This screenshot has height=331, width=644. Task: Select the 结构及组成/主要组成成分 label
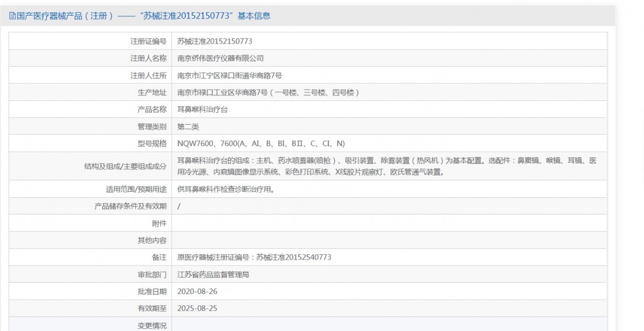126,167
